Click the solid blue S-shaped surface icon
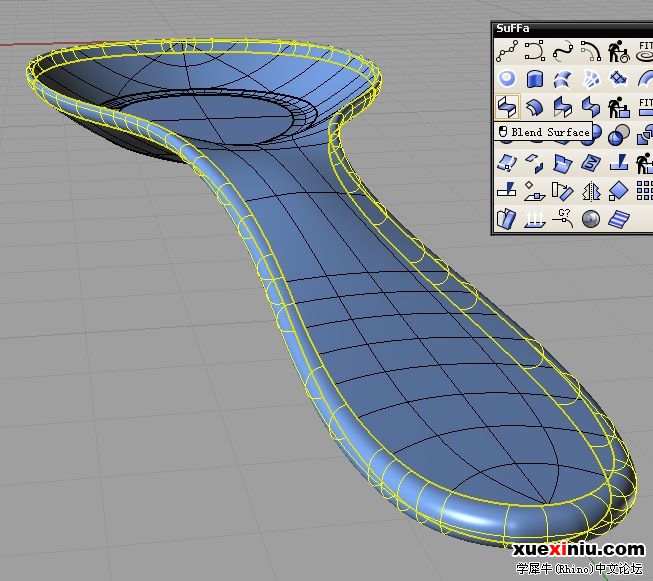653x581 pixels. 591,107
